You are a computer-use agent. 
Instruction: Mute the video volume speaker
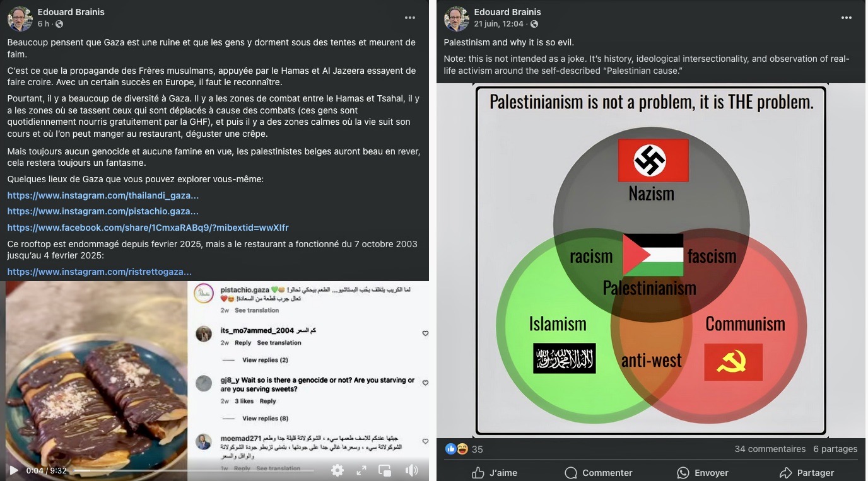coord(411,470)
